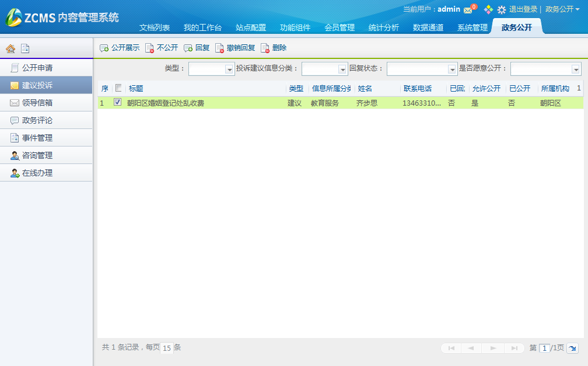This screenshot has width=588, height=366.
Task: Open the mail notification envelope icon
Action: tap(468, 10)
